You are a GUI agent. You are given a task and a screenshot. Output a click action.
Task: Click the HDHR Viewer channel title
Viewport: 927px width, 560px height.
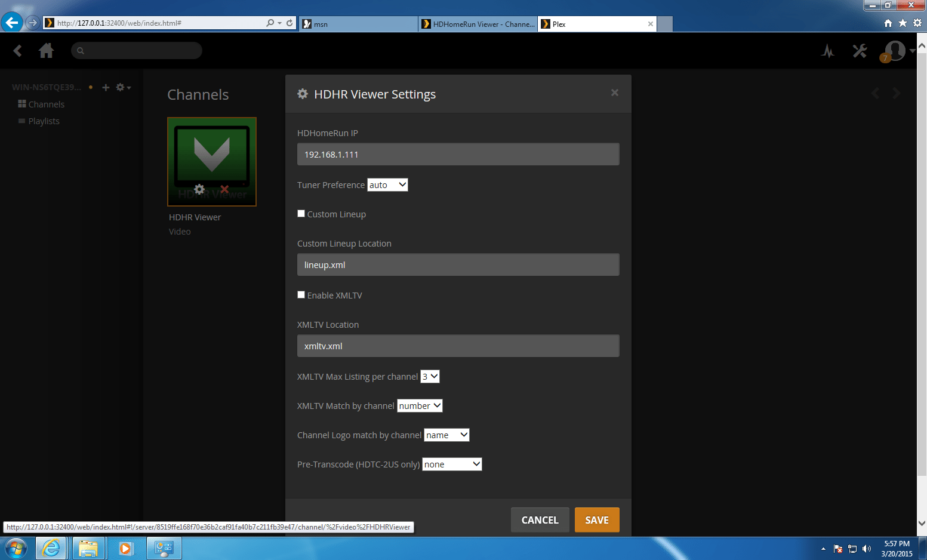195,217
